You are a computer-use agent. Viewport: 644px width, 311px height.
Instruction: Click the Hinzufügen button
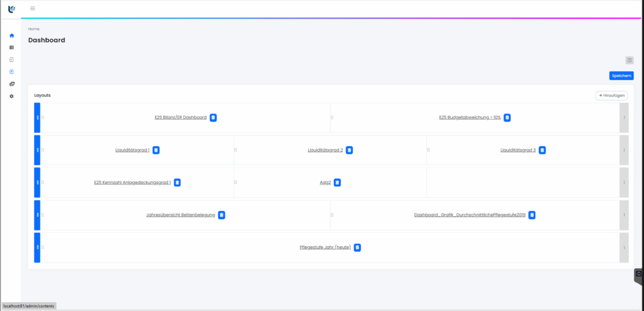tap(611, 95)
